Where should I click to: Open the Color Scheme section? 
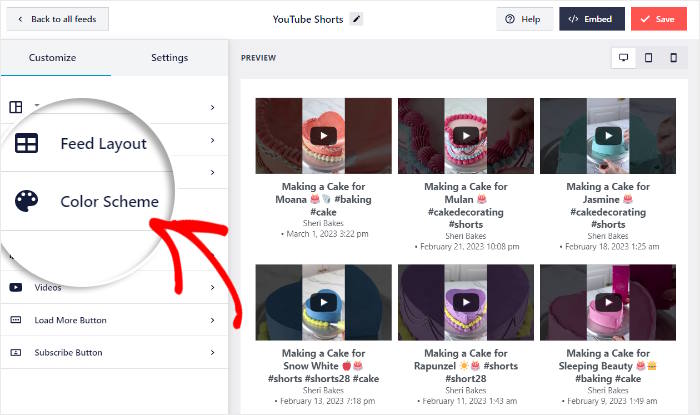[x=109, y=201]
